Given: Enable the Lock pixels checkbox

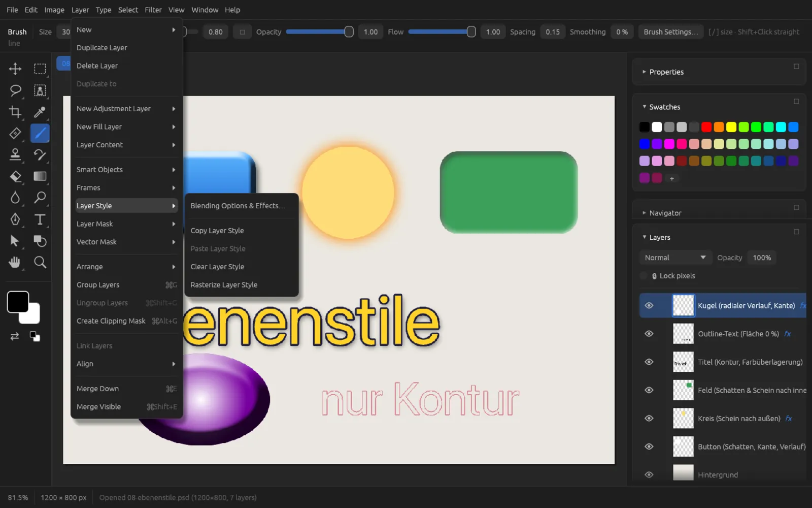Looking at the screenshot, I should pyautogui.click(x=644, y=276).
